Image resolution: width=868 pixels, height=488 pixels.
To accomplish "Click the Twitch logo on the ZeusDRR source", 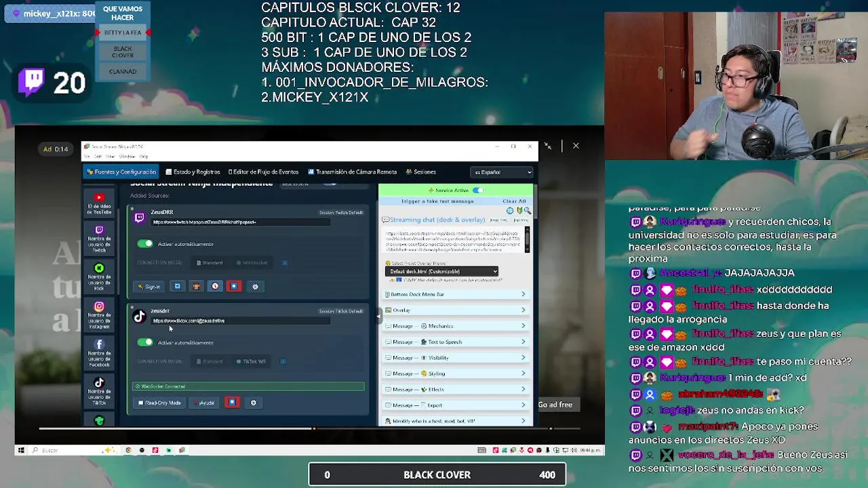I will coord(139,218).
